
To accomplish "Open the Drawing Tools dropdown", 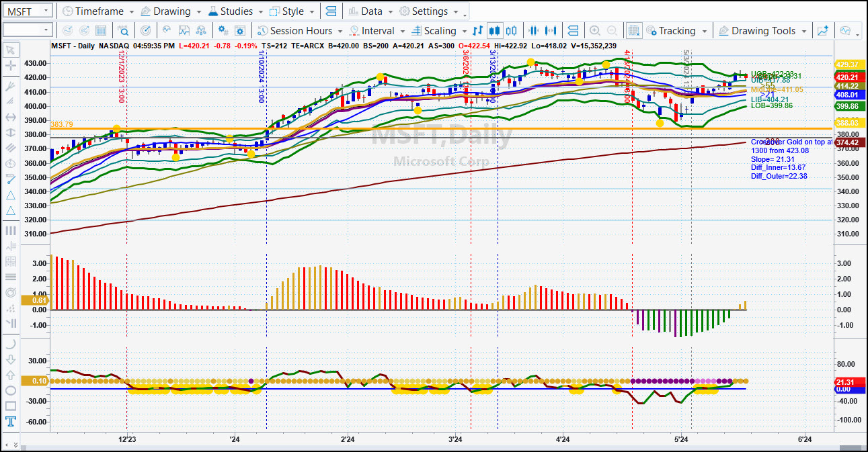I will [763, 31].
